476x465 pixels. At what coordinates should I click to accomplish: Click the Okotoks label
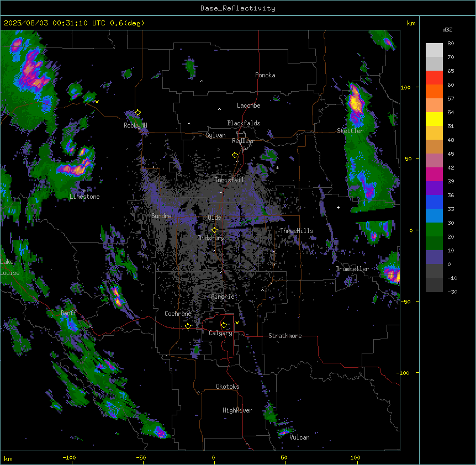point(228,387)
